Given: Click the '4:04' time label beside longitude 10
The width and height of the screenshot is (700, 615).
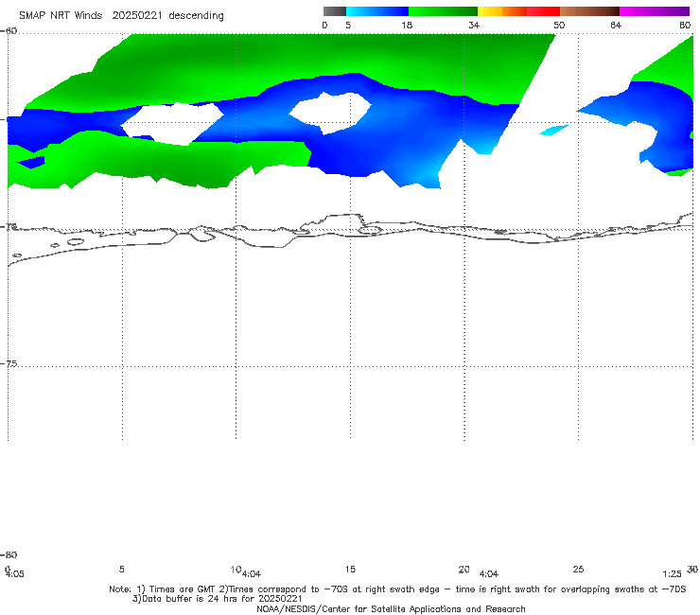Looking at the screenshot, I should (x=252, y=574).
